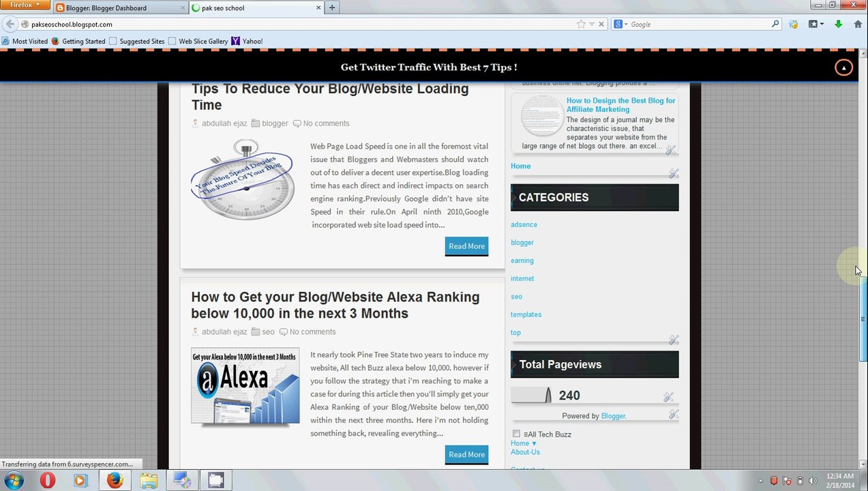Open the Getting Started bookmark
Screen dimensions: 868x491
pos(78,41)
